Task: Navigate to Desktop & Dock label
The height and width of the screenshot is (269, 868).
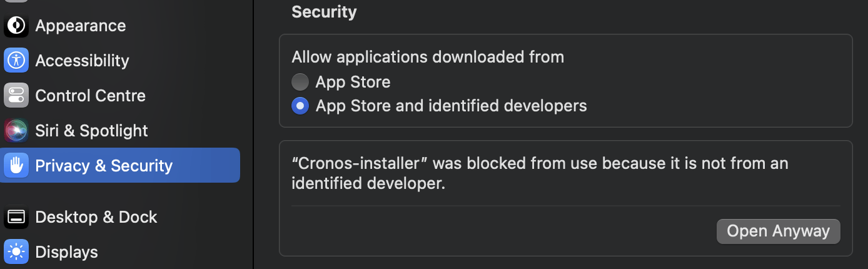Action: click(96, 217)
